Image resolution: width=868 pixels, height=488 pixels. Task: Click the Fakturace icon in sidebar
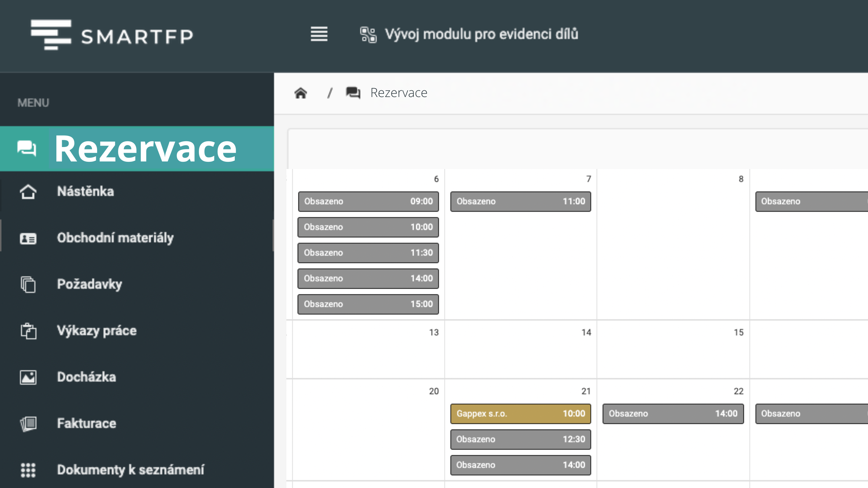(28, 424)
